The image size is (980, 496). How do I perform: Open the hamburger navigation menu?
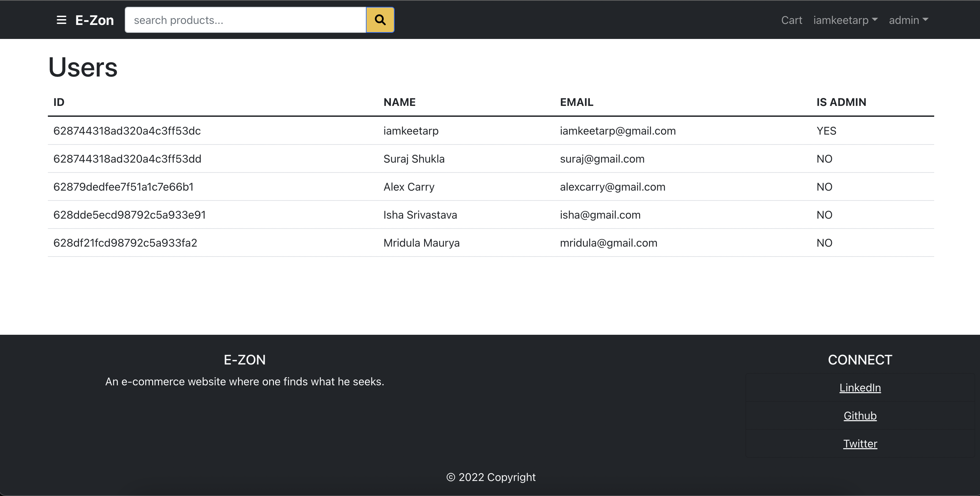pos(61,20)
